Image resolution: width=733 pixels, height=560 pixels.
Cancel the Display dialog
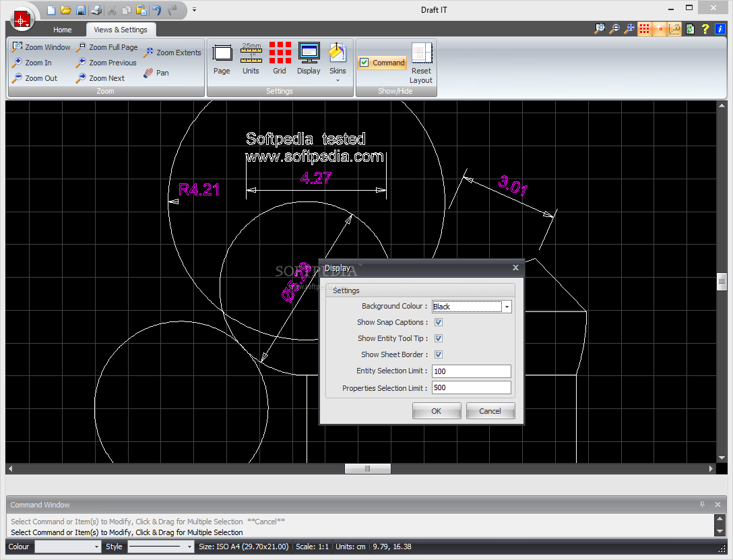[x=490, y=411]
